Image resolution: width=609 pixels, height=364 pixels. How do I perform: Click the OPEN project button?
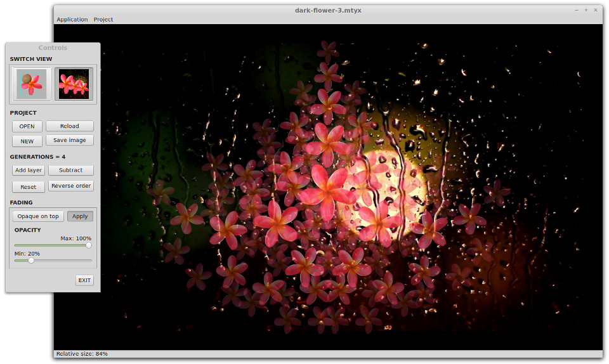coord(27,126)
